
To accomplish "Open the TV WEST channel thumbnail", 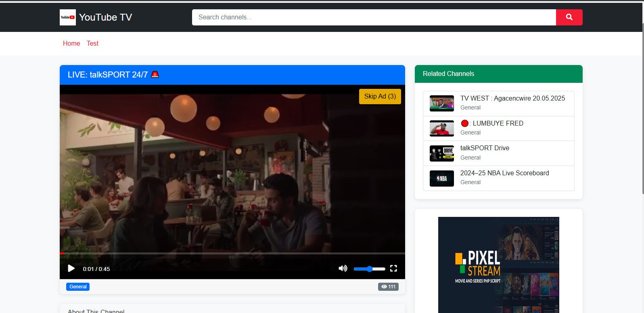I will click(x=442, y=103).
